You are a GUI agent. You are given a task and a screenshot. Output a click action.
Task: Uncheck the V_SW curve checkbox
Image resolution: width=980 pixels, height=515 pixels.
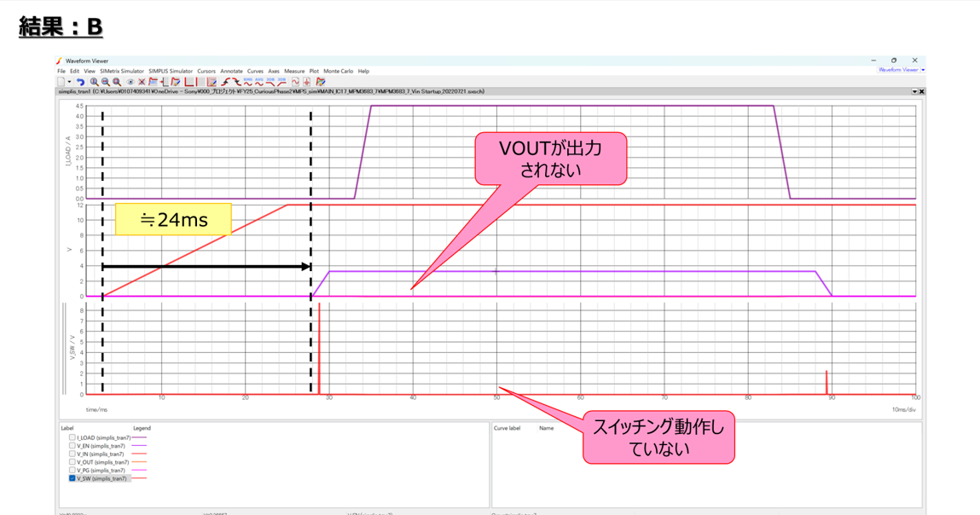pos(72,478)
